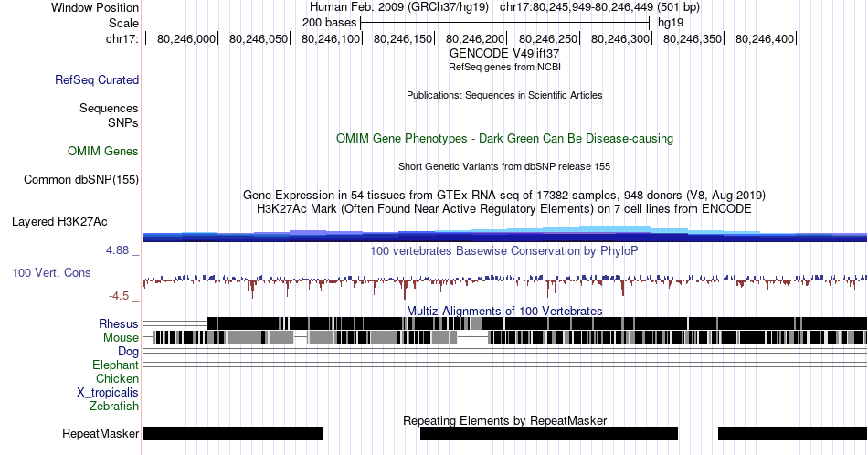868x455 pixels.
Task: Click the Zebrafish species label
Action: 114,407
